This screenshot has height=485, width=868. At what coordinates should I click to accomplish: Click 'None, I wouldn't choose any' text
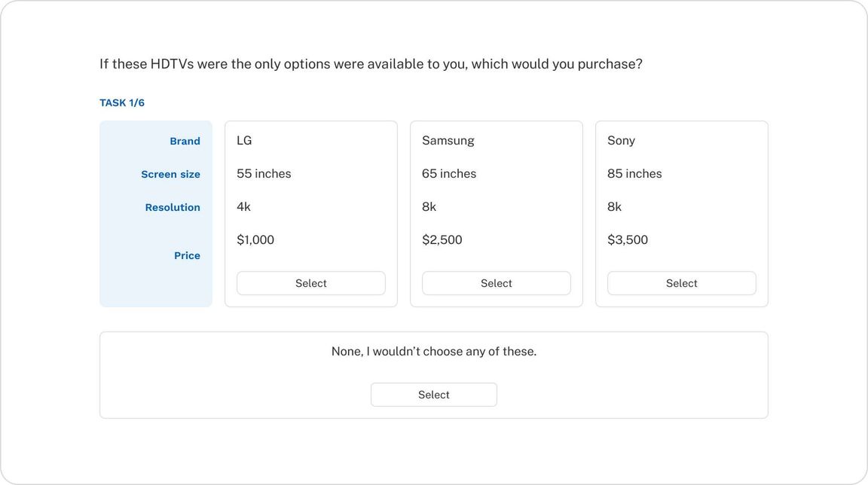(433, 351)
